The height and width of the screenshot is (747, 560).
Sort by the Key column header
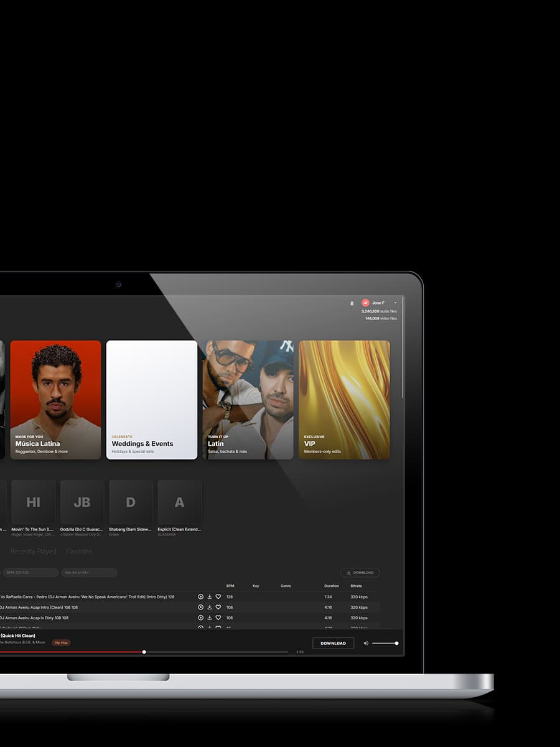[x=256, y=586]
